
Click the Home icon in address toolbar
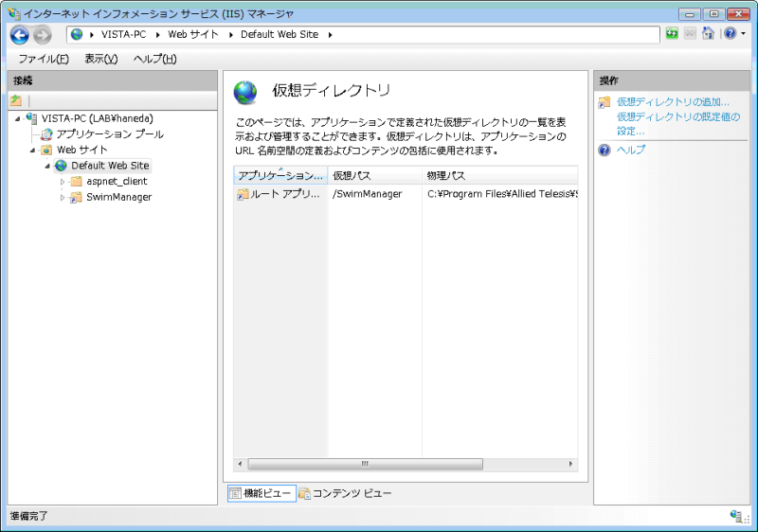pos(708,33)
